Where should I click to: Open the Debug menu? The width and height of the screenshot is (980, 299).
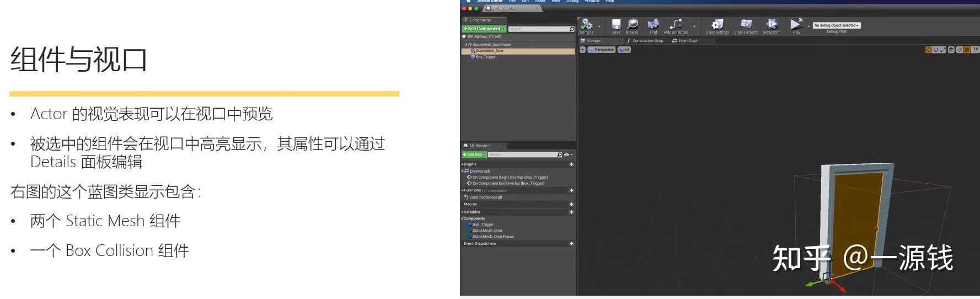pos(572,1)
